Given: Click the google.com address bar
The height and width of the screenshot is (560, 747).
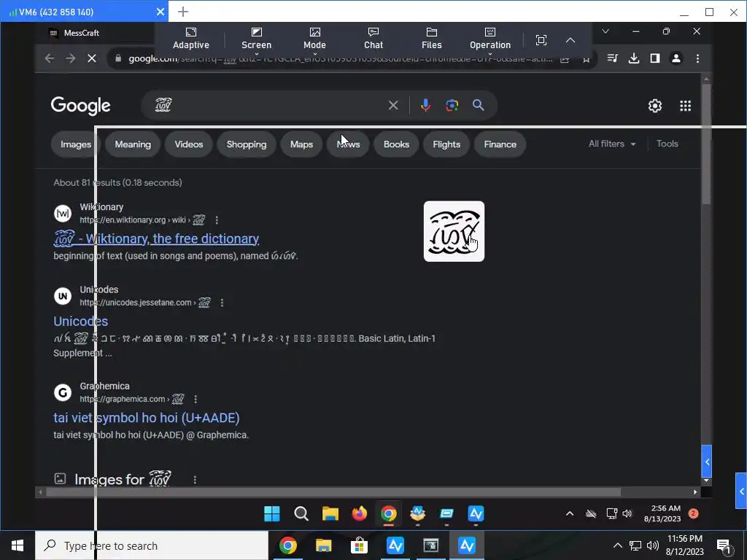Looking at the screenshot, I should (333, 58).
